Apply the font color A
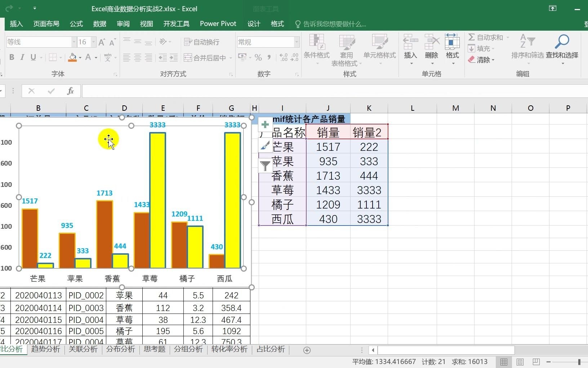This screenshot has height=368, width=588. 88,57
